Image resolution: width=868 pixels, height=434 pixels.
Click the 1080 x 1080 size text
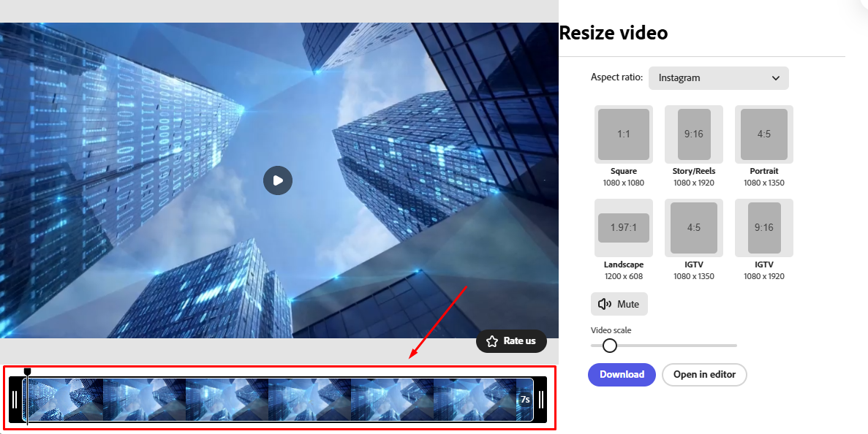[x=623, y=183]
